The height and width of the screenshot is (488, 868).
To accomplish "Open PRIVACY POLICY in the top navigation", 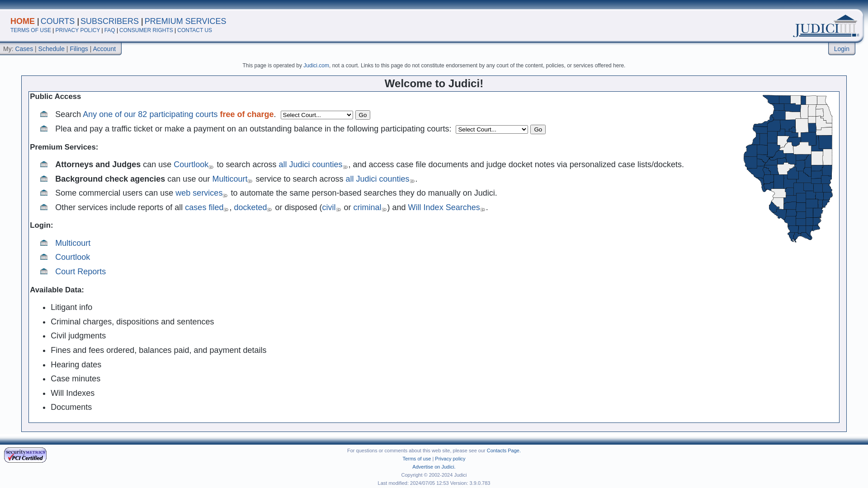I will [78, 30].
